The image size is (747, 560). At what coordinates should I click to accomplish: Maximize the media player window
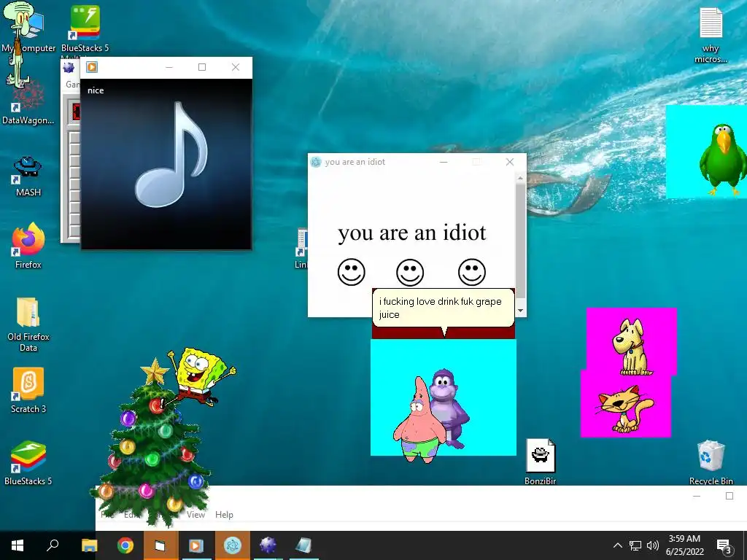coord(202,67)
